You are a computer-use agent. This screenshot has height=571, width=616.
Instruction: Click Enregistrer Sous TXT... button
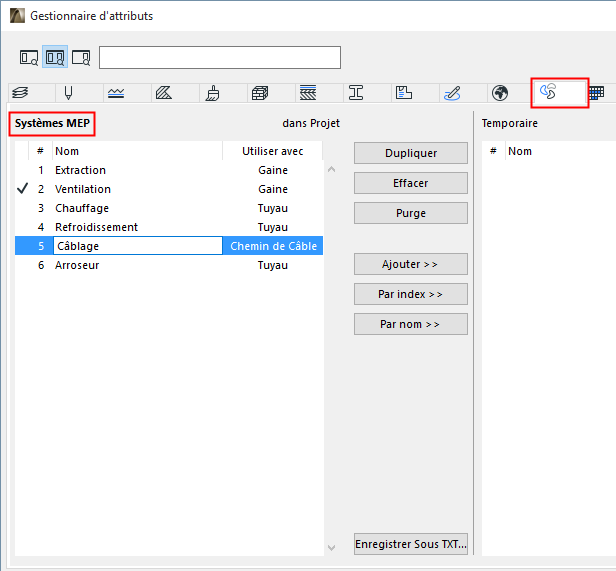[411, 544]
